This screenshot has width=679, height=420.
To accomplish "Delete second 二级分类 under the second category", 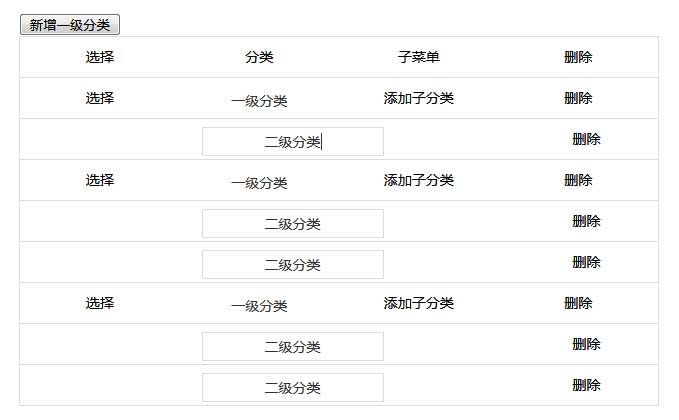I will point(586,262).
